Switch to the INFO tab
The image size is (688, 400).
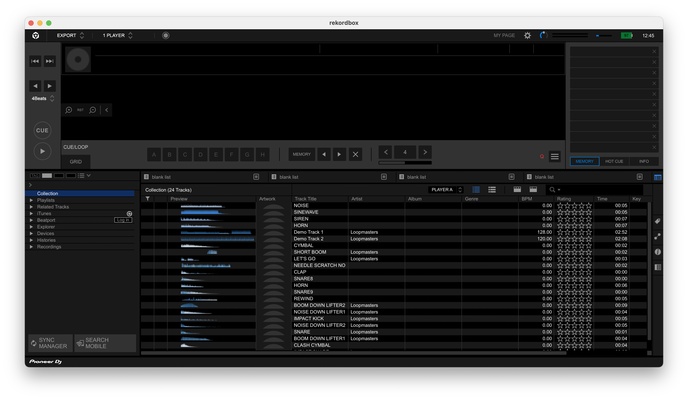pos(644,161)
